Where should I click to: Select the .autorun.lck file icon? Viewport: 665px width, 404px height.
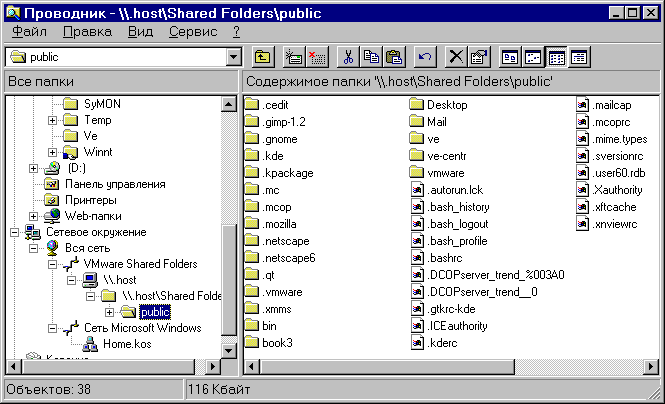tap(418, 189)
